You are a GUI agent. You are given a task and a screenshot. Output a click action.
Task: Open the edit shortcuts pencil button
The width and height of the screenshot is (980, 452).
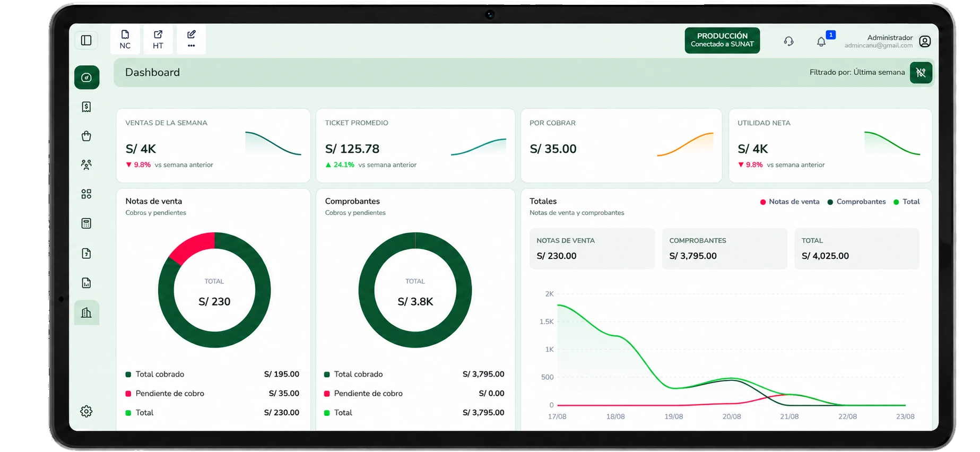[x=191, y=39]
